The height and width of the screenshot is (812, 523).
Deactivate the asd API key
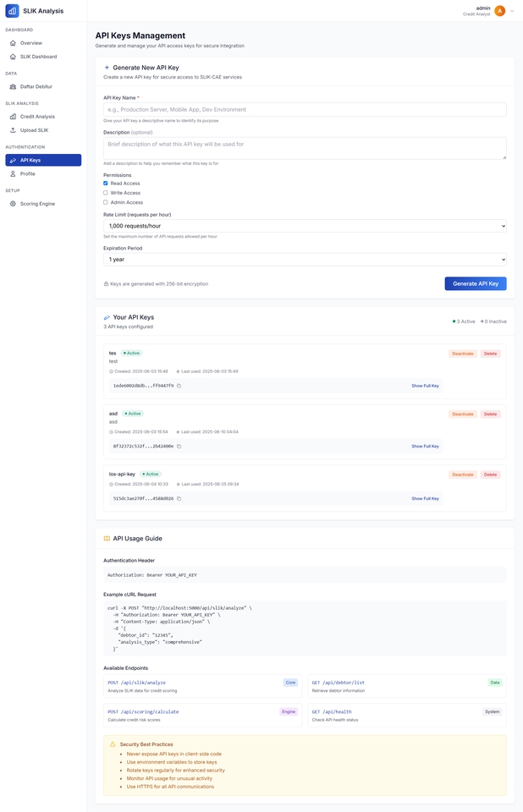click(462, 414)
